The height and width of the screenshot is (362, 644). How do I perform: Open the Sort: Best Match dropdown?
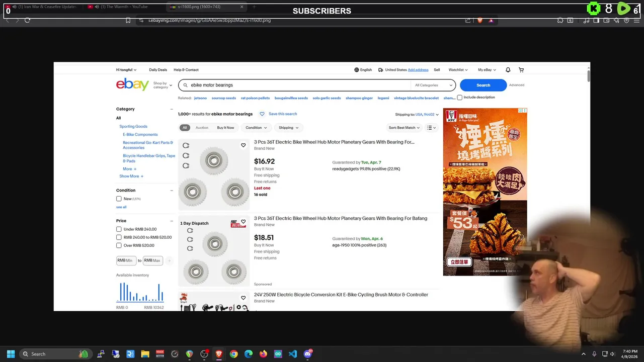pos(404,128)
